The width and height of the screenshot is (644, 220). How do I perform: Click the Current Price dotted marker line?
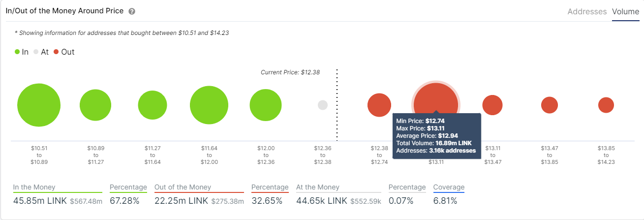tap(337, 105)
